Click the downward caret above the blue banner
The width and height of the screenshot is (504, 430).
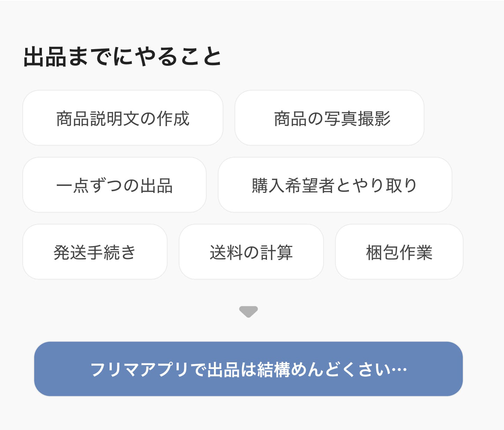click(249, 312)
